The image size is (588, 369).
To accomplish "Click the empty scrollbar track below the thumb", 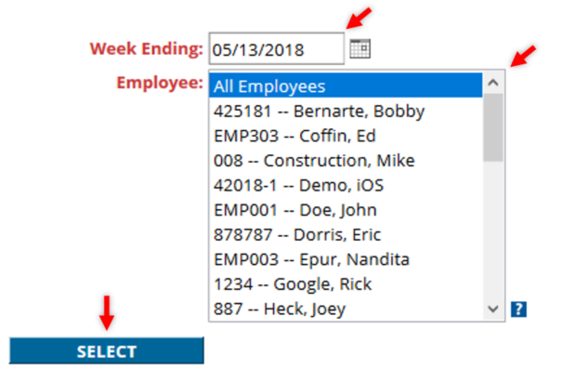I will click(493, 231).
